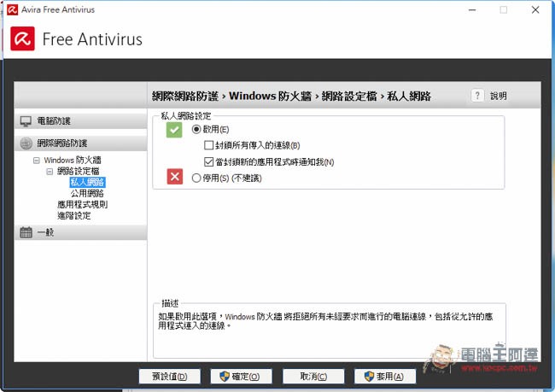The width and height of the screenshot is (555, 392).
Task: Click the monitor icon for 電腦防護
Action: point(26,121)
